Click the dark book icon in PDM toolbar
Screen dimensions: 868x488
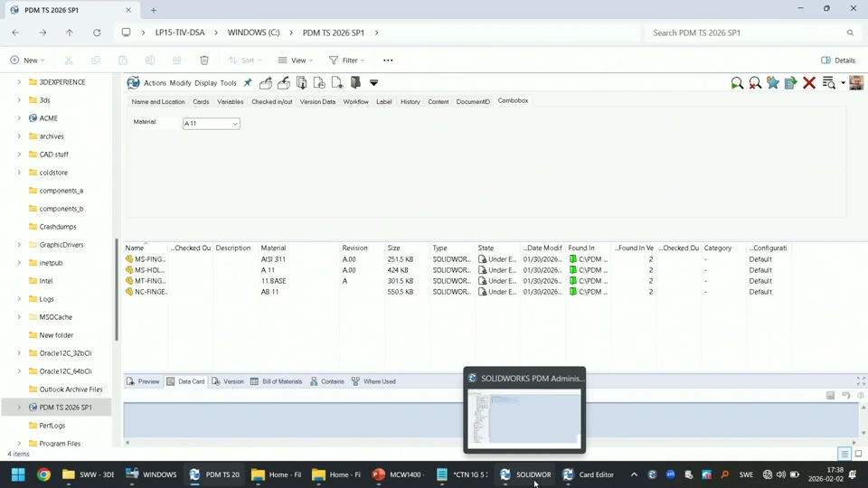(355, 82)
